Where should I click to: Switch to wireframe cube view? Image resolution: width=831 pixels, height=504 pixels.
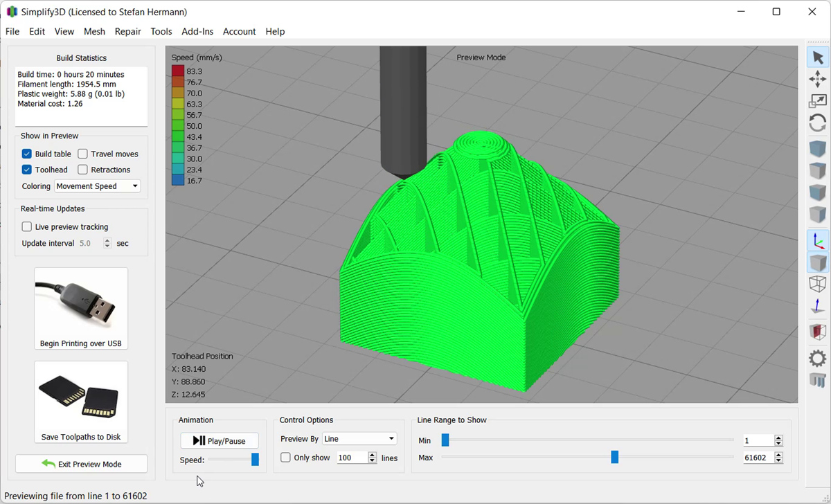click(818, 284)
